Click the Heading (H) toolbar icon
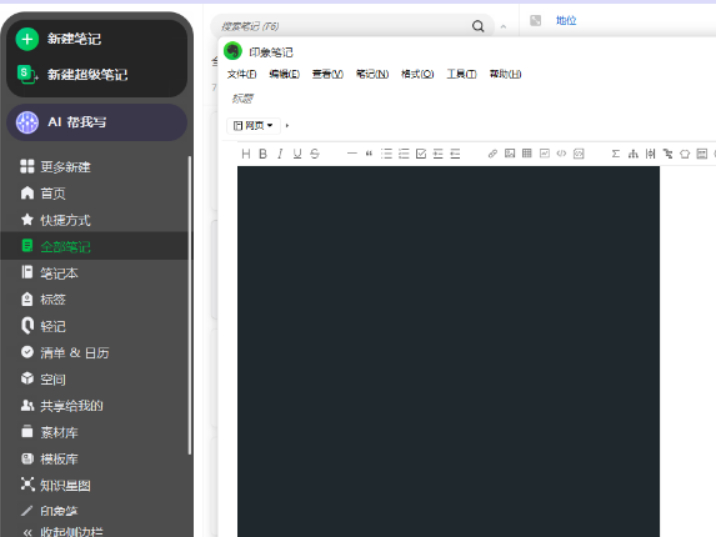 click(246, 154)
